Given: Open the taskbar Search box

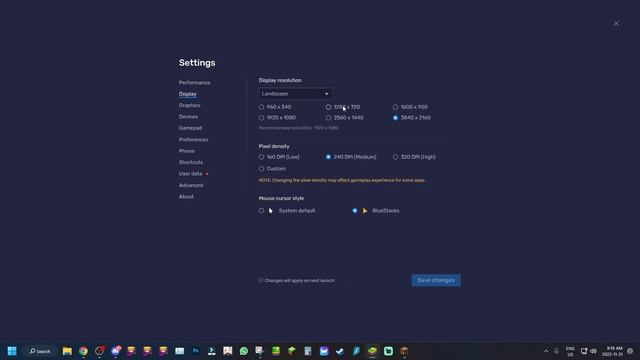Looking at the screenshot, I should click(x=40, y=351).
